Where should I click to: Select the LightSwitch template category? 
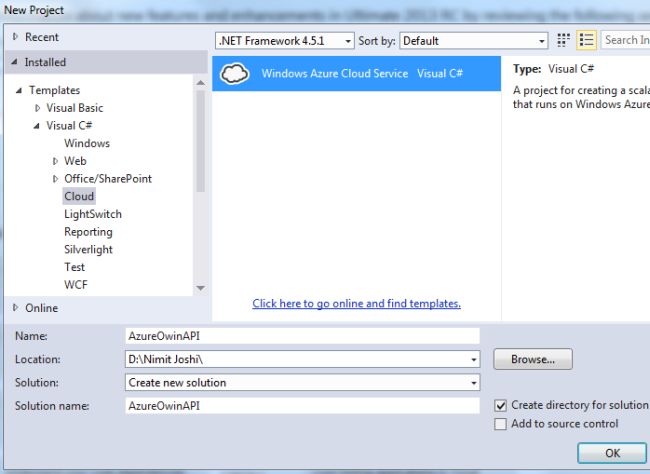93,214
